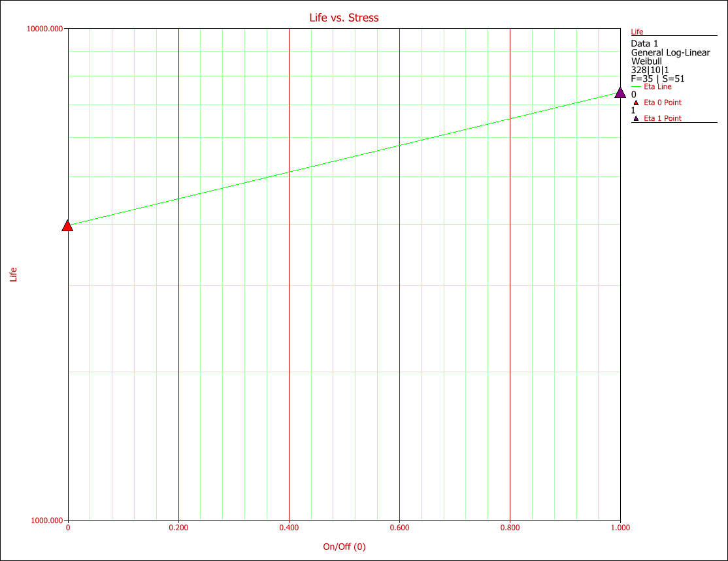Select the red triangle icon in the legend
Image resolution: width=728 pixels, height=561 pixels.
[636, 103]
